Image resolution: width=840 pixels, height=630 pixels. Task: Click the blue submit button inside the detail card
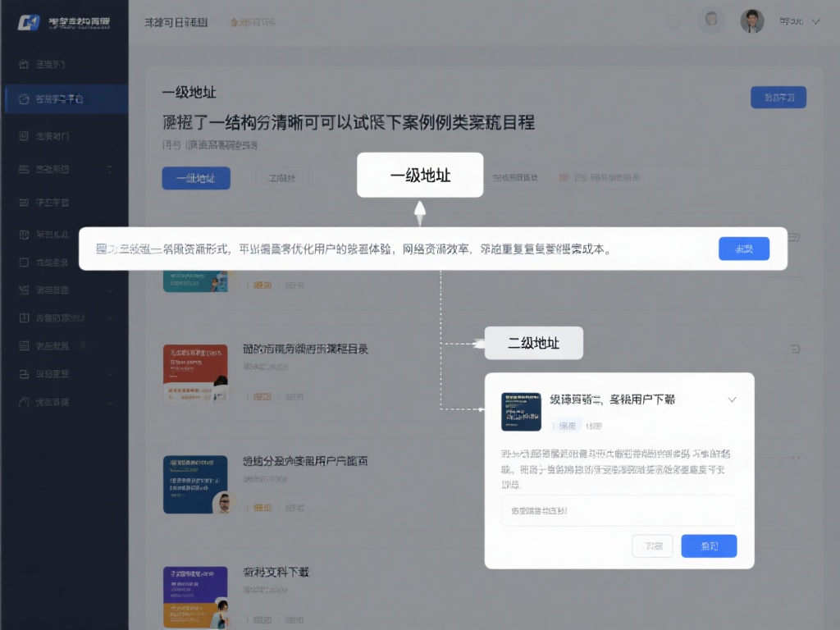point(709,546)
